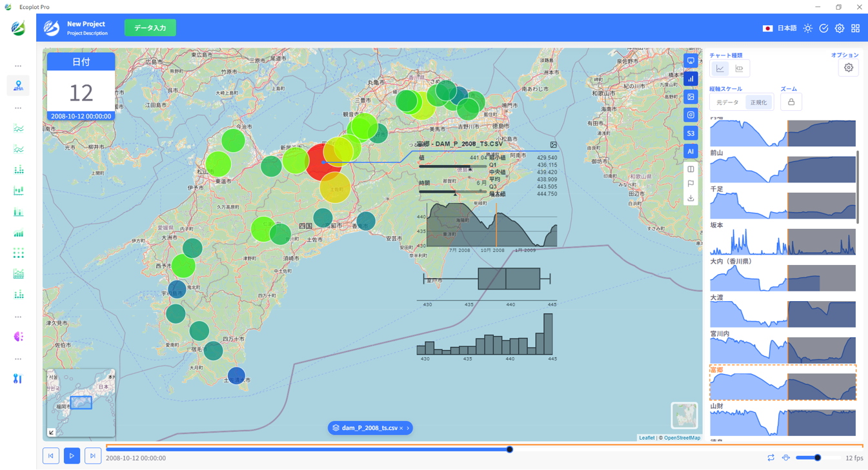The height and width of the screenshot is (470, 868).
Task: Click the presentation screen map tool icon
Action: pyautogui.click(x=691, y=61)
